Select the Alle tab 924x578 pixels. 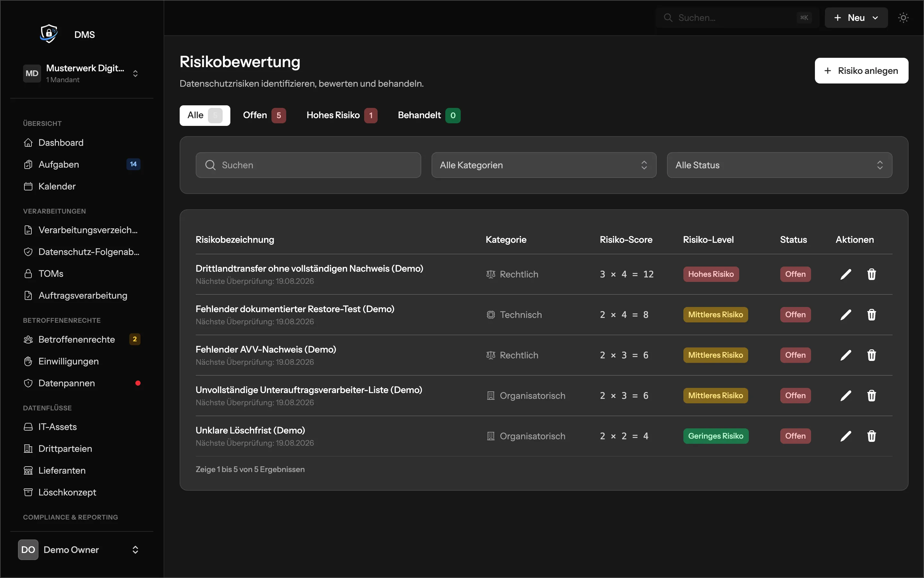click(x=205, y=115)
